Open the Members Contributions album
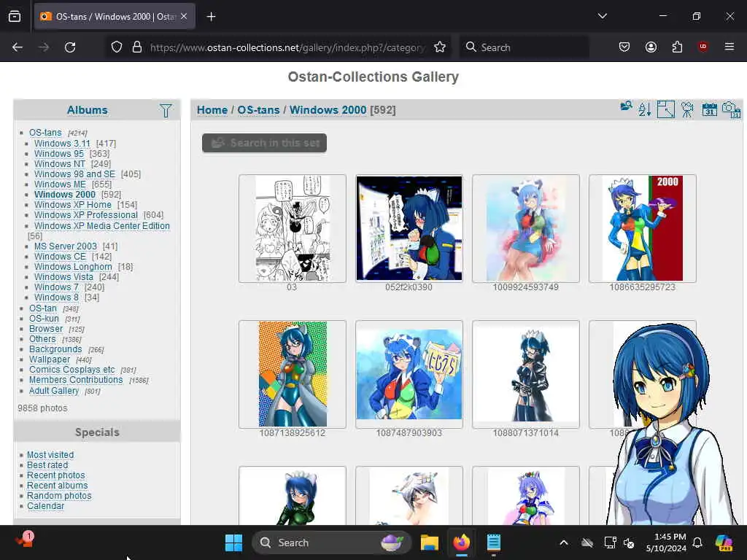 76,379
